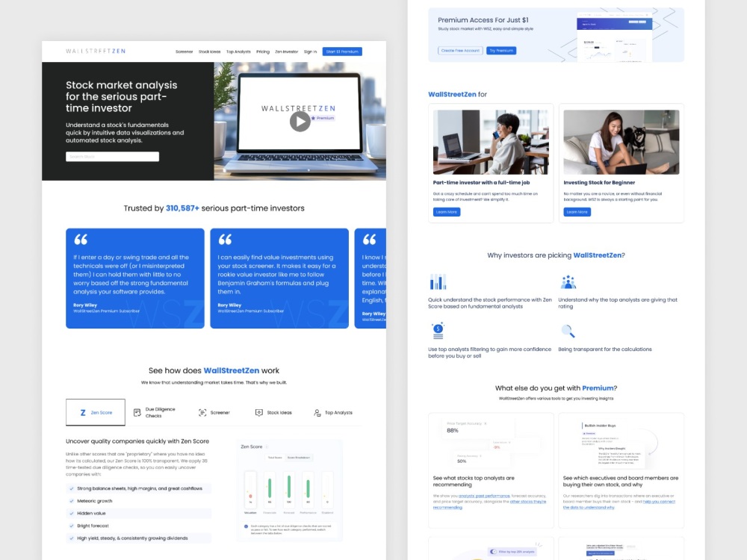Open the Screener nav link

click(184, 52)
